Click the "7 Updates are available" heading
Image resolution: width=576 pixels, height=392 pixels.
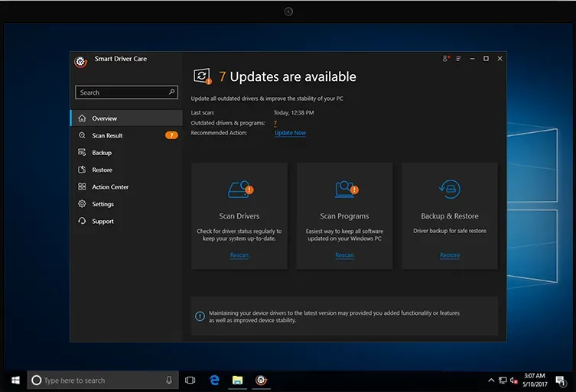point(288,76)
